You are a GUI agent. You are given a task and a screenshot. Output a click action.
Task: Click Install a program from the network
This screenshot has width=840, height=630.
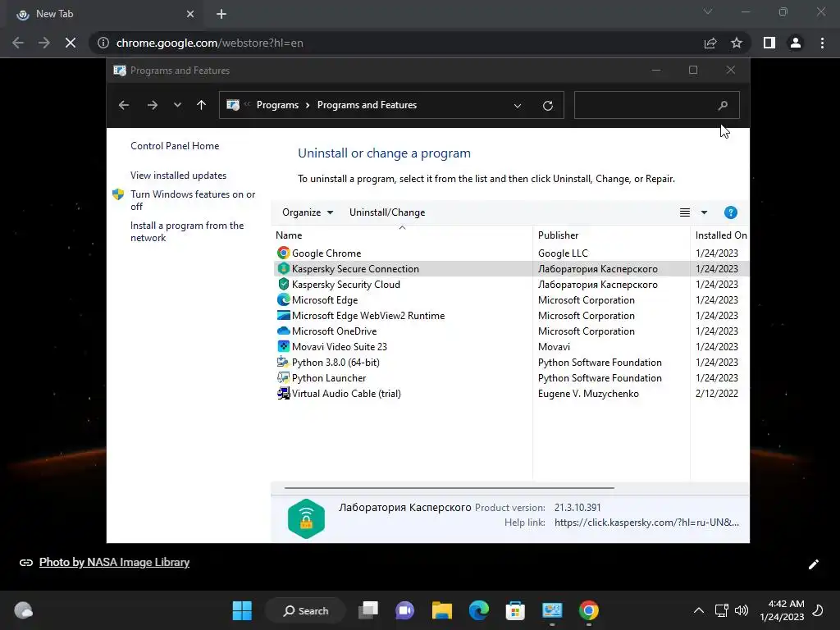[187, 231]
